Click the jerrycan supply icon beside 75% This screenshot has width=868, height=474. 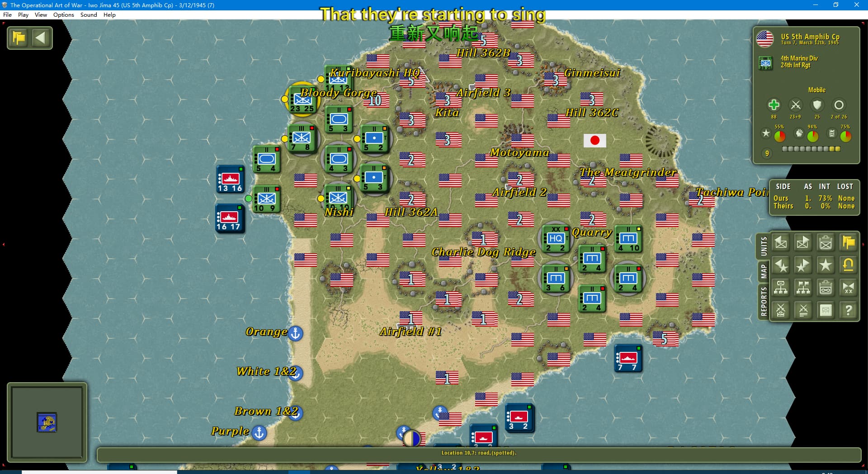point(832,133)
